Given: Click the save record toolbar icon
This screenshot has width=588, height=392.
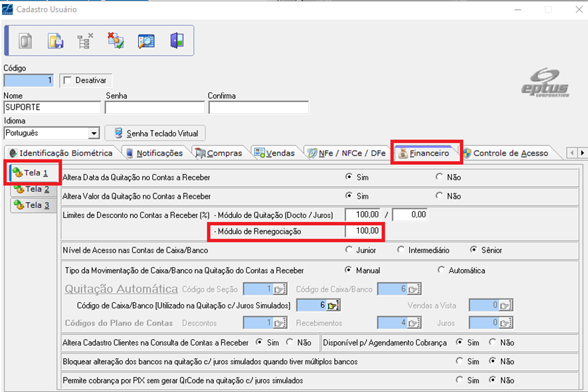Looking at the screenshot, I should point(55,41).
